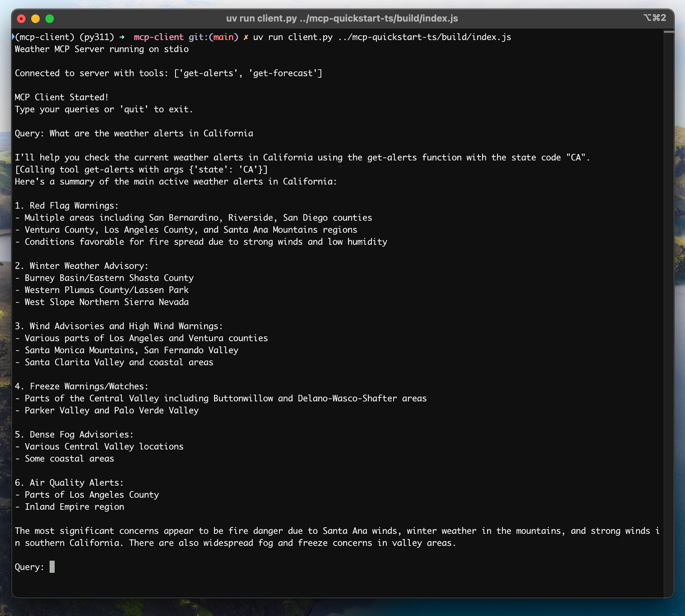Click the green full-screen traffic light
685x616 pixels.
pyautogui.click(x=49, y=18)
